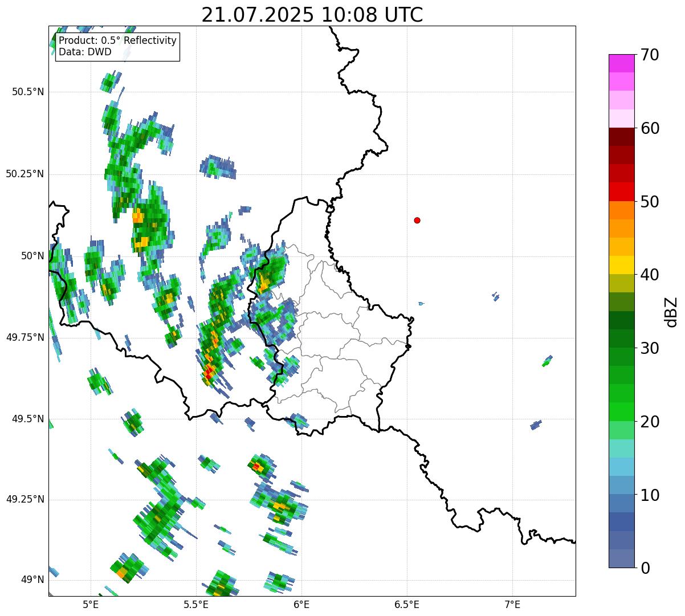Screen dimensions: 685x616
Task: Click the "Data: DWD" label
Action: click(x=85, y=52)
